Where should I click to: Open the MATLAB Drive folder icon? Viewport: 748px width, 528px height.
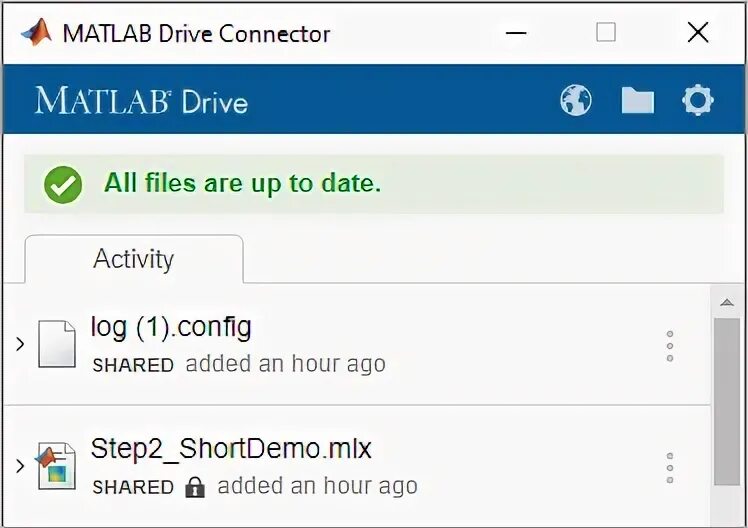coord(637,100)
